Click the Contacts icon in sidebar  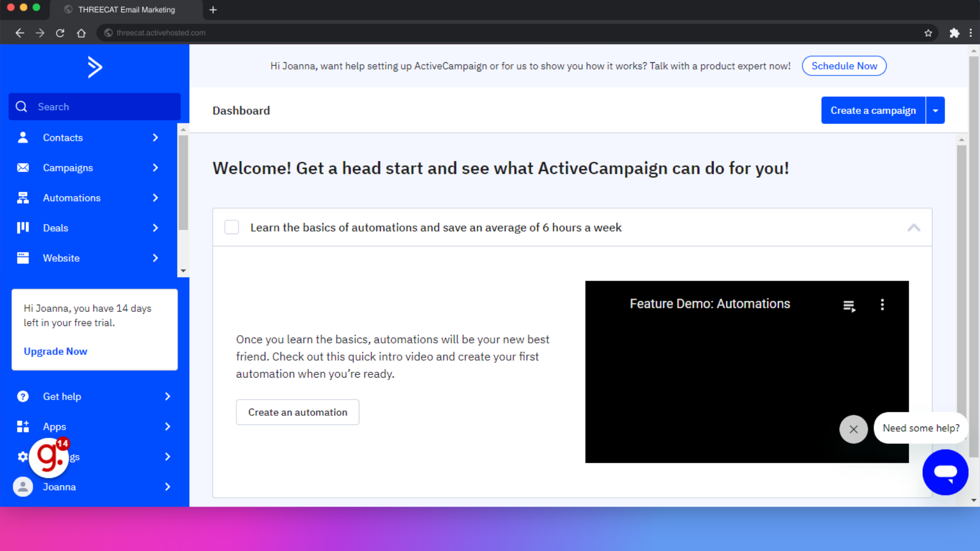pyautogui.click(x=23, y=137)
